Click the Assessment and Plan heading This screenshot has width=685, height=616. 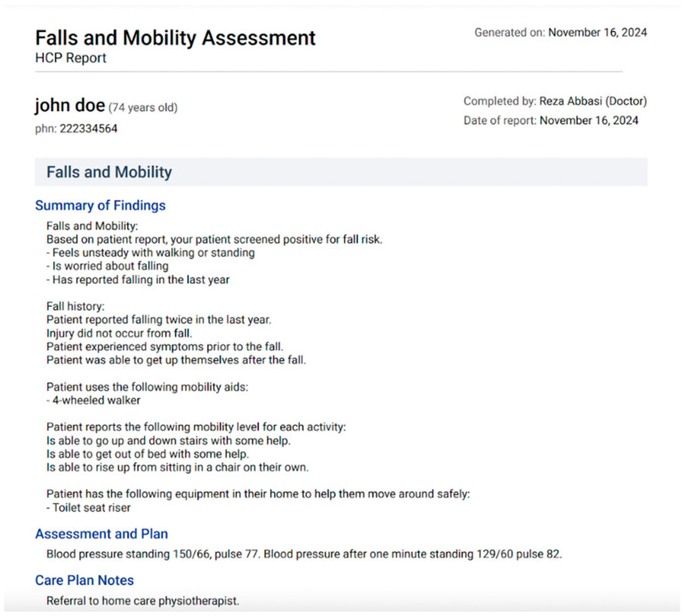(x=101, y=534)
